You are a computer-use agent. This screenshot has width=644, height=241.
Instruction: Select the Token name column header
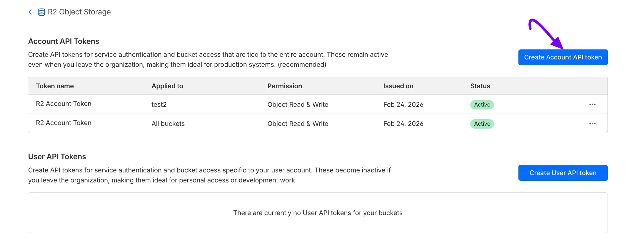pyautogui.click(x=55, y=86)
